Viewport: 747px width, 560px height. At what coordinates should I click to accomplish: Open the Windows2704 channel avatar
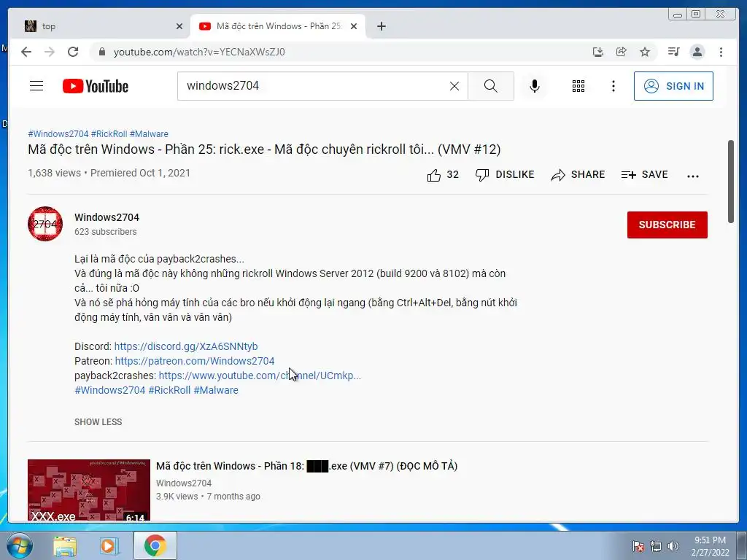coord(45,224)
